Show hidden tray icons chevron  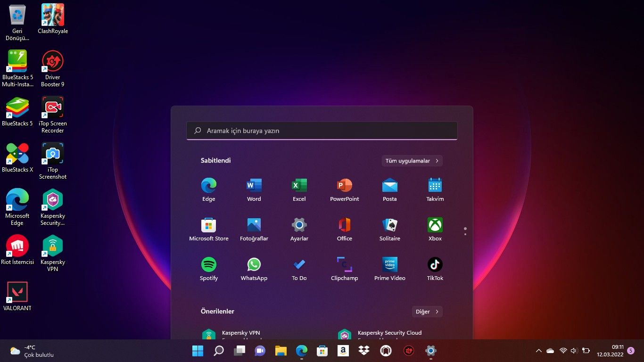pyautogui.click(x=539, y=351)
